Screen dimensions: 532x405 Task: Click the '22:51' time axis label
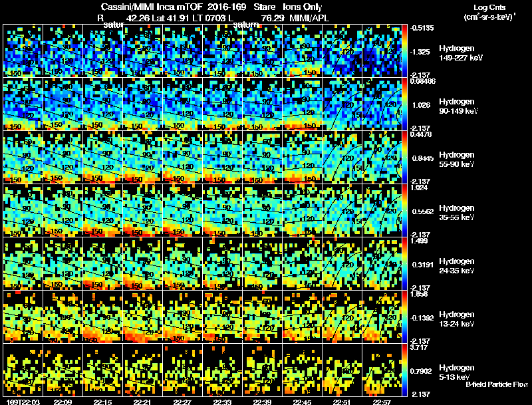[x=342, y=402]
